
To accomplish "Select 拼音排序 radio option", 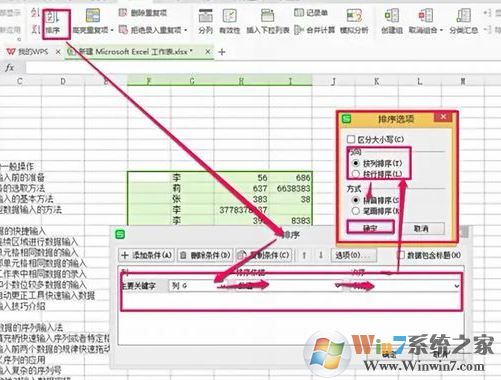I will coord(356,200).
